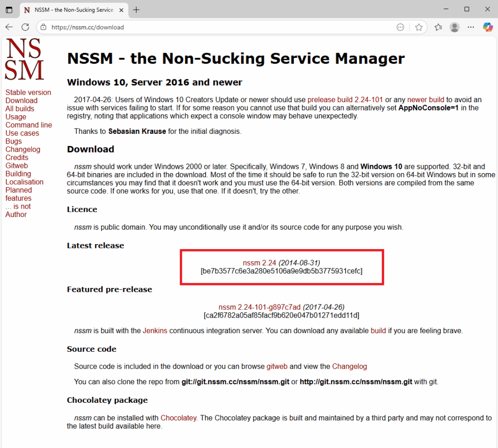
Task: Open the Copilot icon in toolbar
Action: click(487, 27)
